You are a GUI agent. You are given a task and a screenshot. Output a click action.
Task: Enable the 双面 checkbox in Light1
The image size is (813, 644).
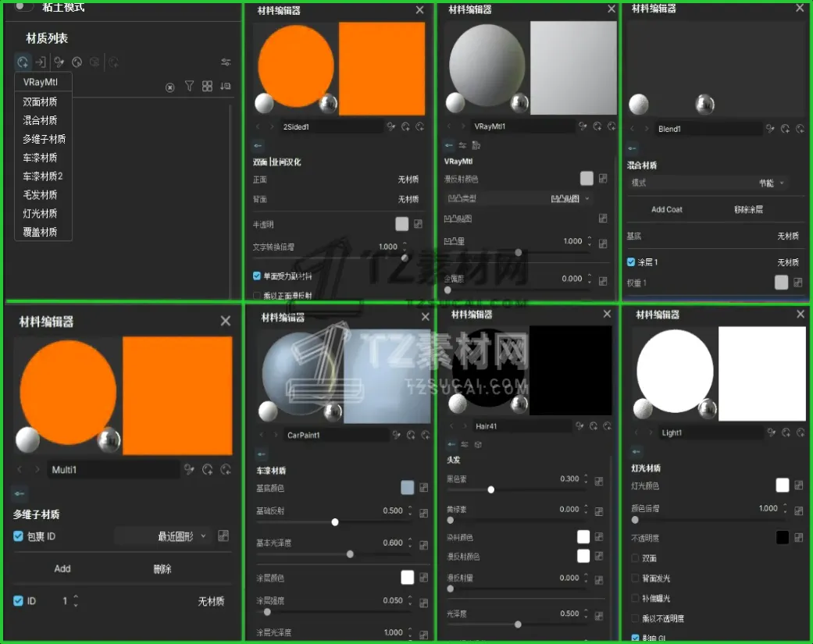pos(635,558)
